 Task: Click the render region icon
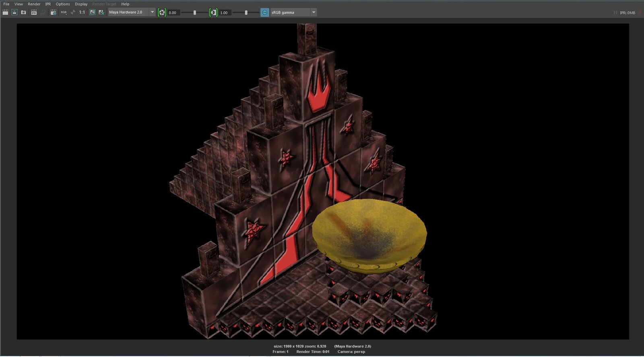14,12
